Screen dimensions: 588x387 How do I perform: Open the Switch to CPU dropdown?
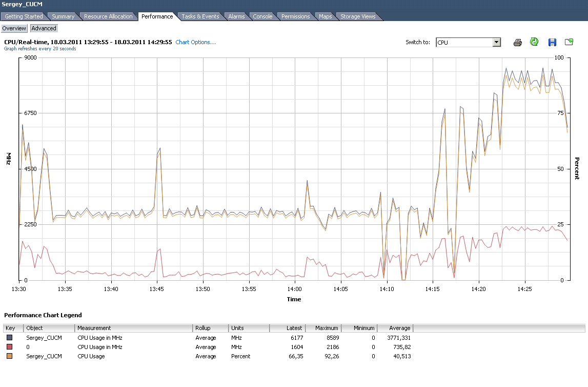496,43
